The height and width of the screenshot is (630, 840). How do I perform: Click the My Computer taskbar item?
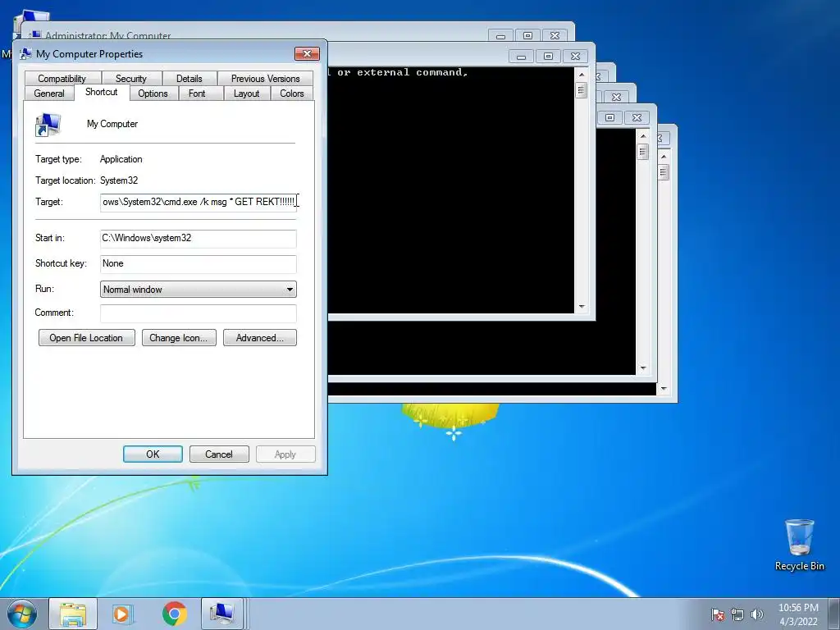(x=221, y=614)
